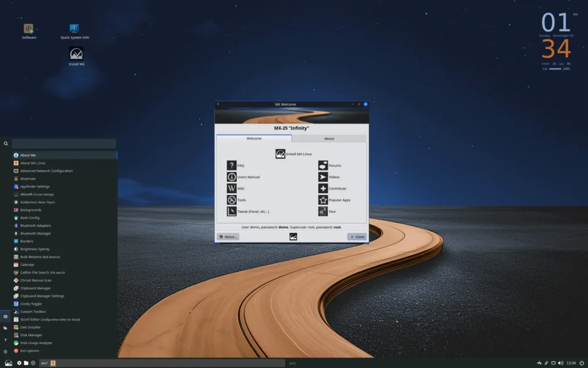Image resolution: width=588 pixels, height=368 pixels.
Task: Visit the Forums via its icon
Action: click(322, 165)
